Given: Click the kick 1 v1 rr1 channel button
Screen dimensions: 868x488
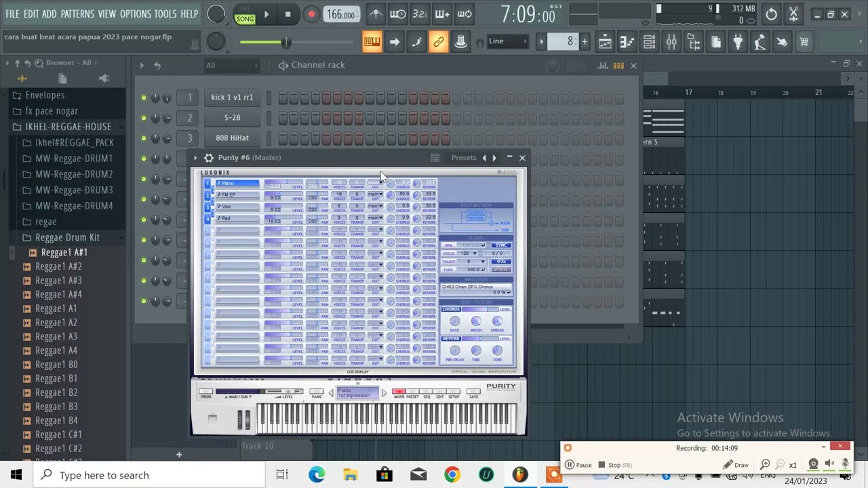Looking at the screenshot, I should (232, 98).
